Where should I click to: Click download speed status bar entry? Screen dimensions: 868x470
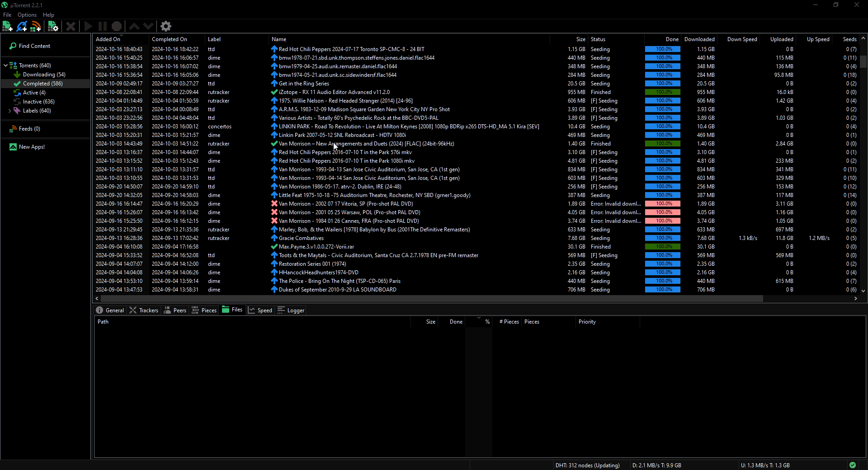click(656, 465)
